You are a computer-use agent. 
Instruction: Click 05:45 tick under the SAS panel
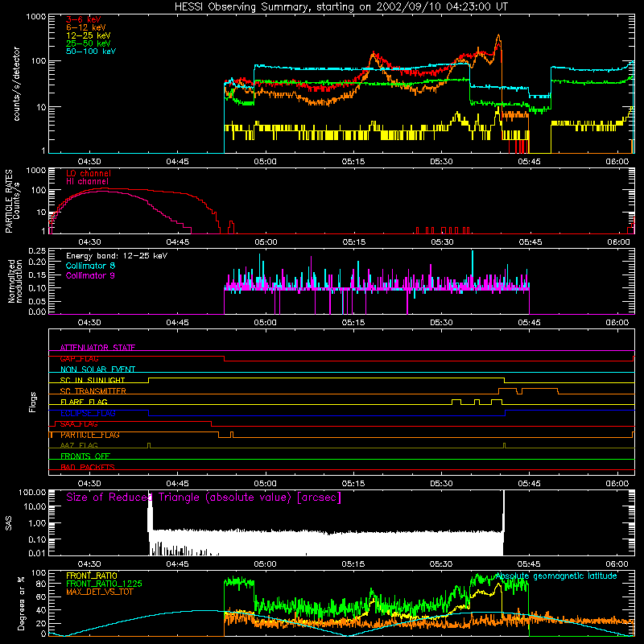click(x=529, y=564)
